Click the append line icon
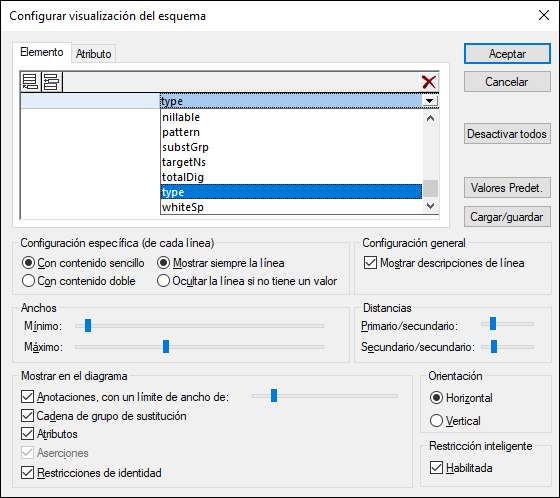The height and width of the screenshot is (498, 560). 31,82
